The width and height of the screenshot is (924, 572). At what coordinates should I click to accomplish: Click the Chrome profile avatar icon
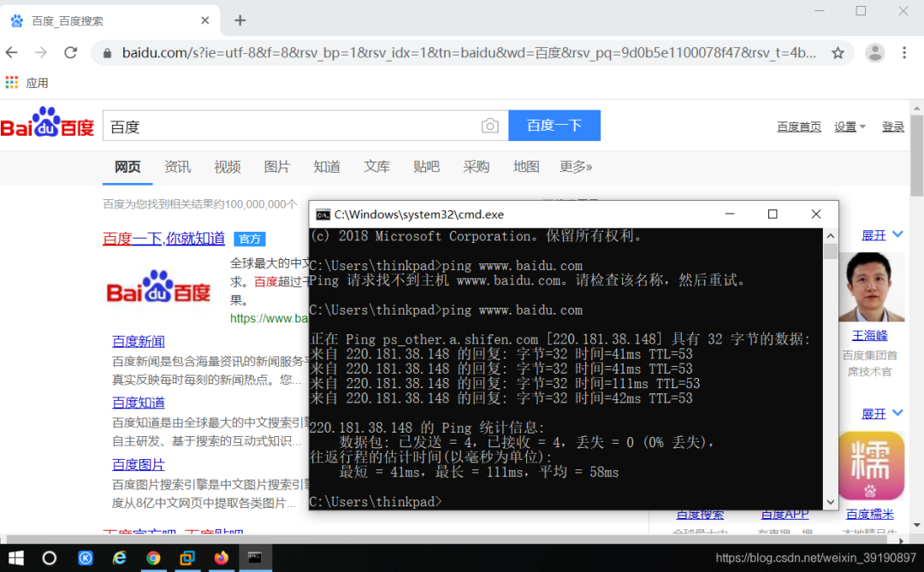[x=874, y=52]
